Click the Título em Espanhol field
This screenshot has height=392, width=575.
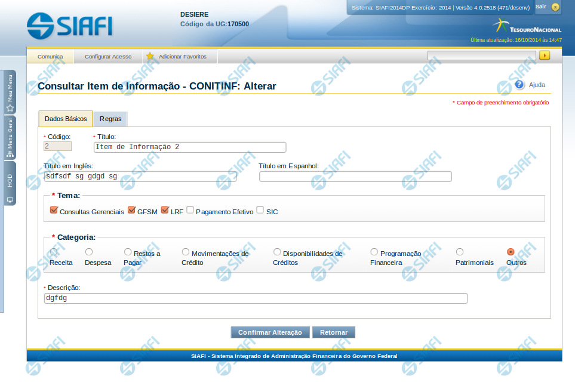(x=355, y=177)
